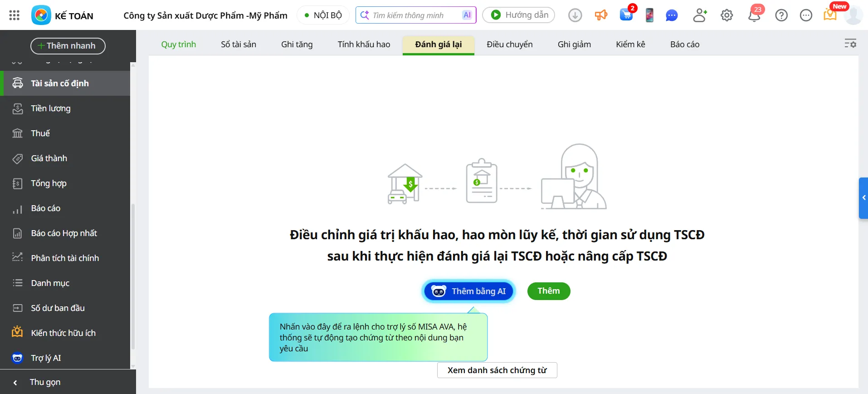
Task: Switch to Báo cáo tab in top bar
Action: [x=685, y=44]
